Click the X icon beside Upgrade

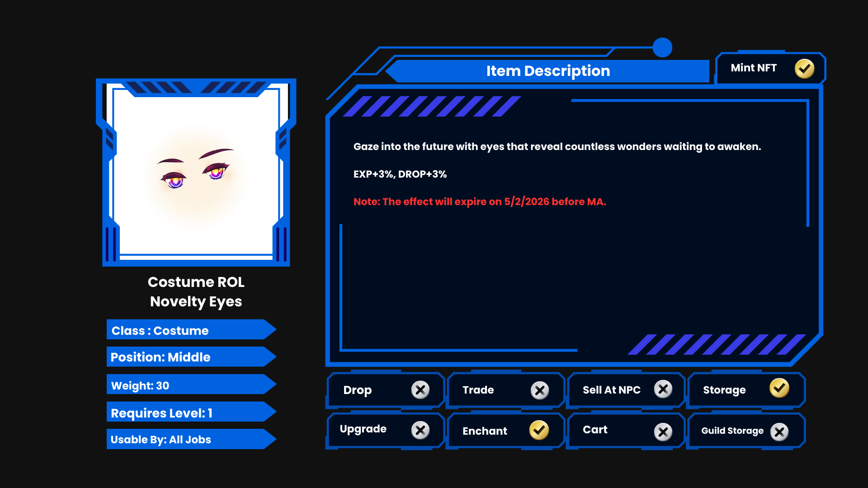(420, 430)
